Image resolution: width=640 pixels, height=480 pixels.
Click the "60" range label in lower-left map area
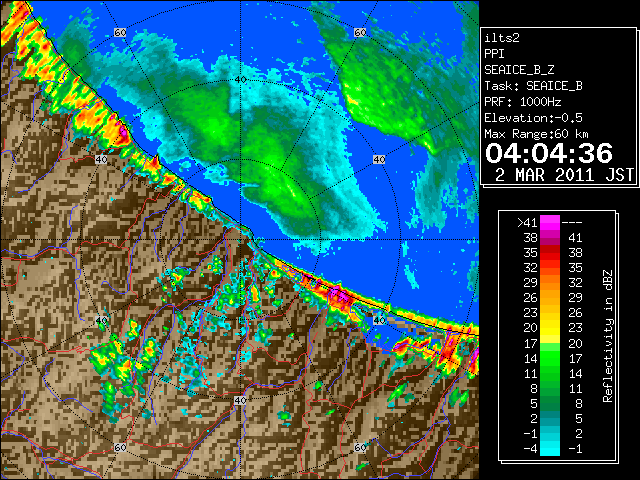120,447
